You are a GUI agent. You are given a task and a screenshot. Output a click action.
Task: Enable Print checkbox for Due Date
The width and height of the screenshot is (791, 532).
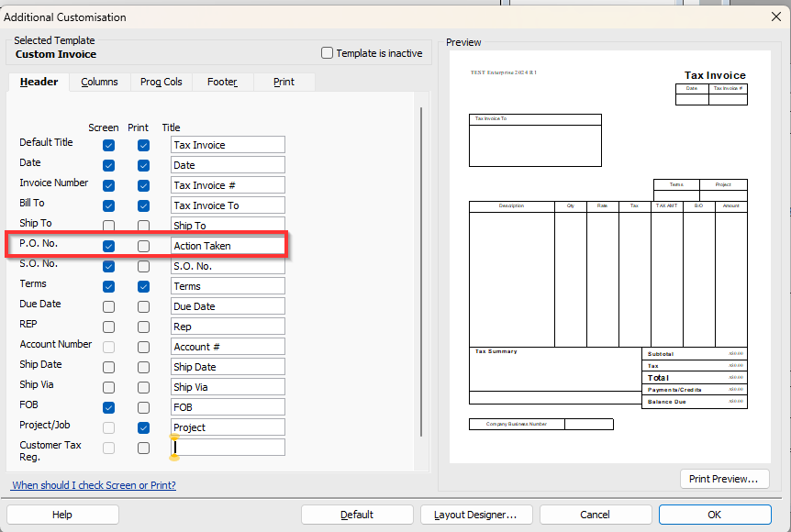click(144, 306)
